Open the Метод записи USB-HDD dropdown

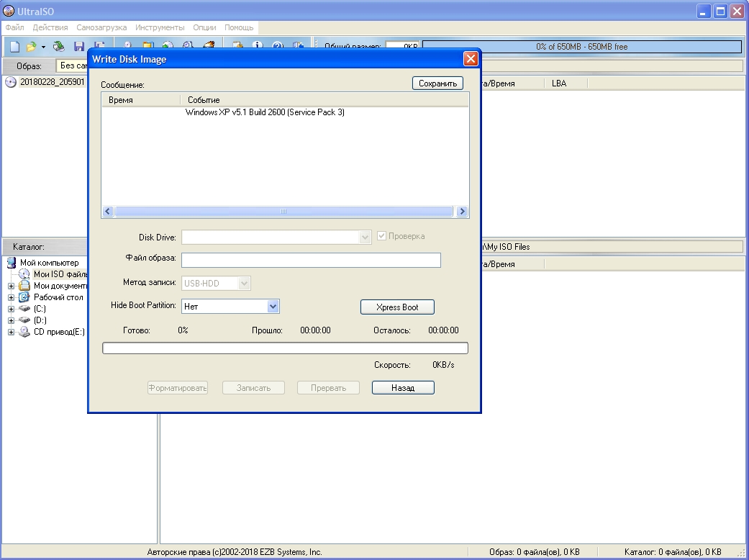click(244, 283)
